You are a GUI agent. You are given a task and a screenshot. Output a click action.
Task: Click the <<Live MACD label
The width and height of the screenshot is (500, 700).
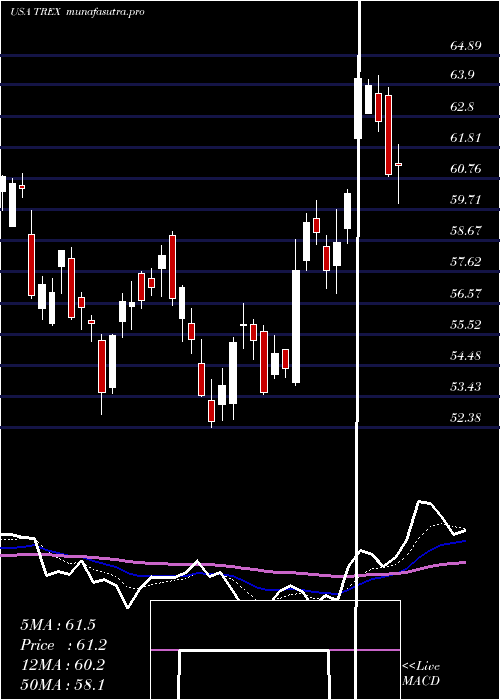[421, 673]
